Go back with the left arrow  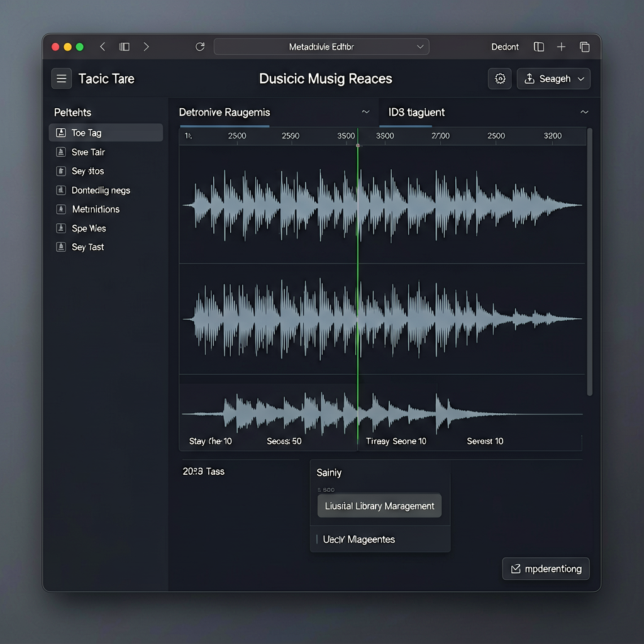[103, 47]
